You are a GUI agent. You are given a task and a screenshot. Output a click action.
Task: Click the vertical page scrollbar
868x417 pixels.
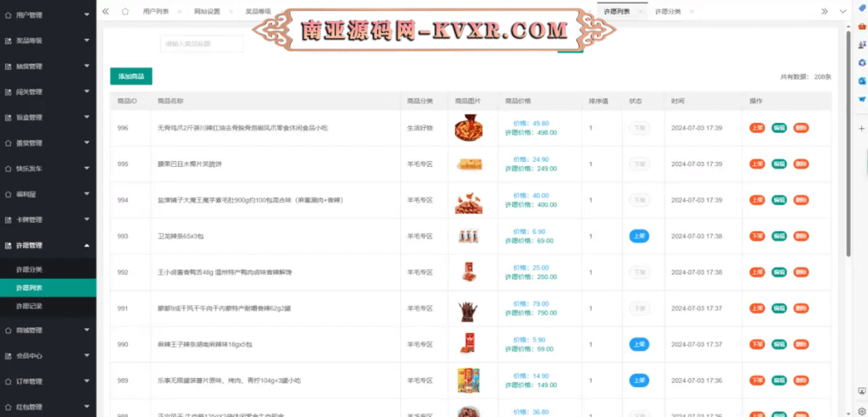[x=849, y=144]
